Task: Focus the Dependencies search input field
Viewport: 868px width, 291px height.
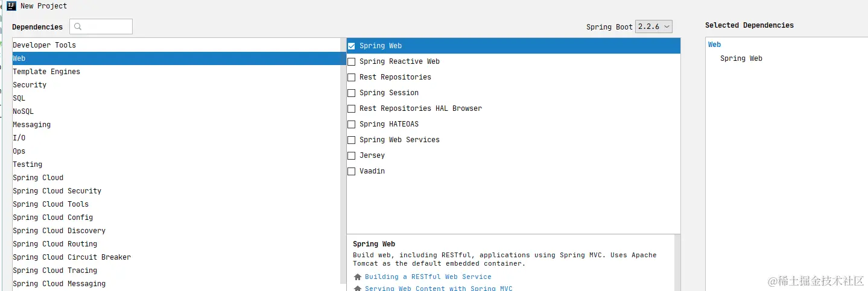Action: click(107, 27)
